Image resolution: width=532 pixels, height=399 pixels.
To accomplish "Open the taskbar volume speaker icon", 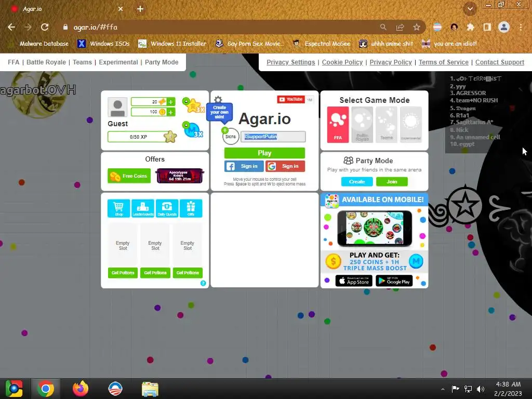I will (x=481, y=389).
